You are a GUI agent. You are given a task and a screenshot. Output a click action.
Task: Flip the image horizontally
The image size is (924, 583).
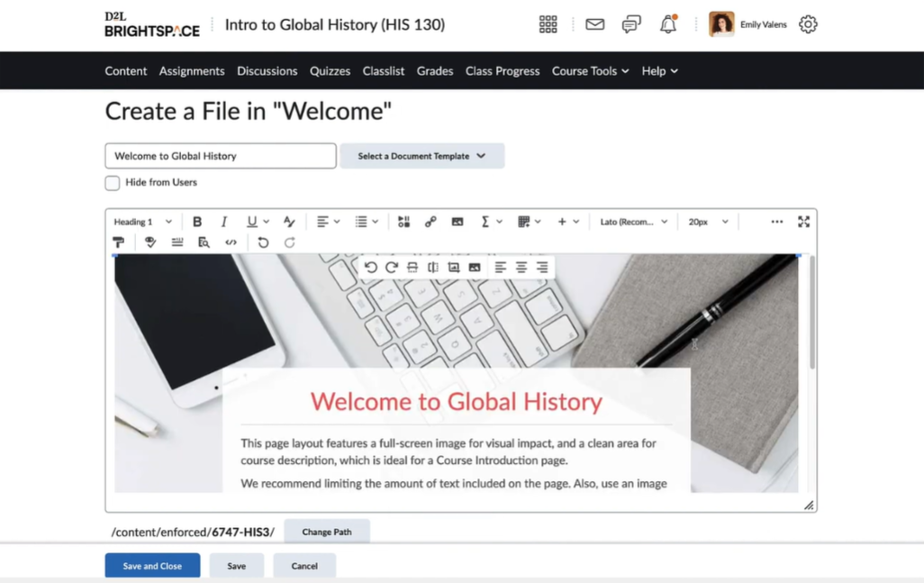[433, 267]
